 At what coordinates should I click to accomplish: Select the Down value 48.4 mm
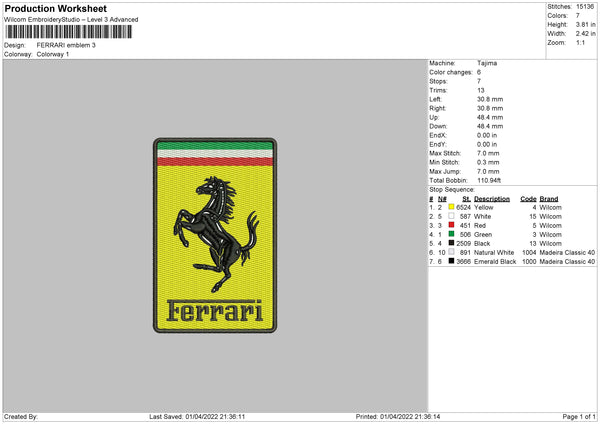click(x=490, y=126)
